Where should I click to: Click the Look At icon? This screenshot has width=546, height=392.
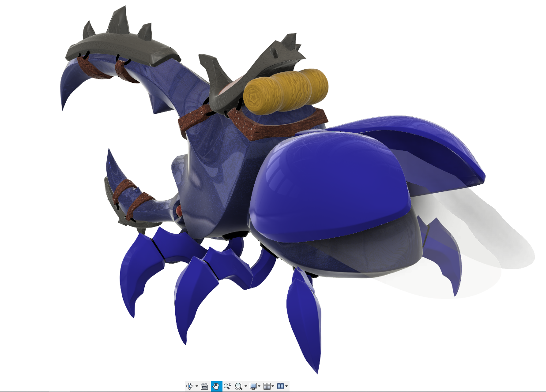pyautogui.click(x=204, y=386)
